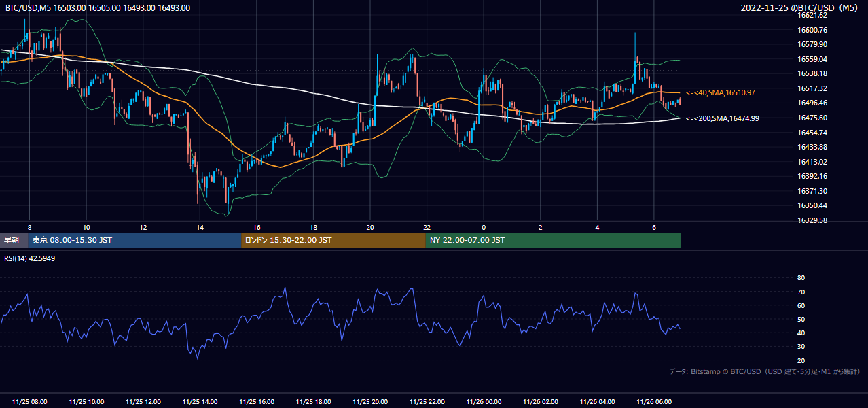Click RSI scale value 50
868x408 pixels.
point(801,319)
